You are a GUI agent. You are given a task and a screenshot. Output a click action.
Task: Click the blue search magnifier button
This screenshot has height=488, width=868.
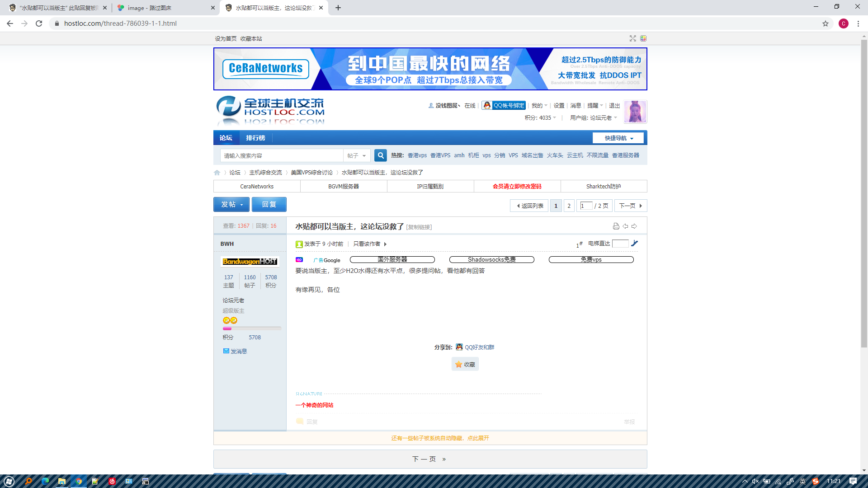[381, 155]
